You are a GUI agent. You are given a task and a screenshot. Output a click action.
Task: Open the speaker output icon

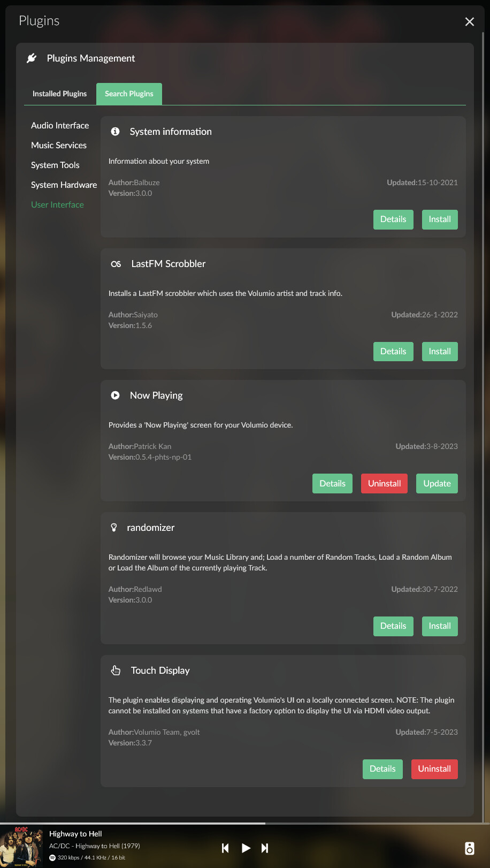(x=469, y=848)
